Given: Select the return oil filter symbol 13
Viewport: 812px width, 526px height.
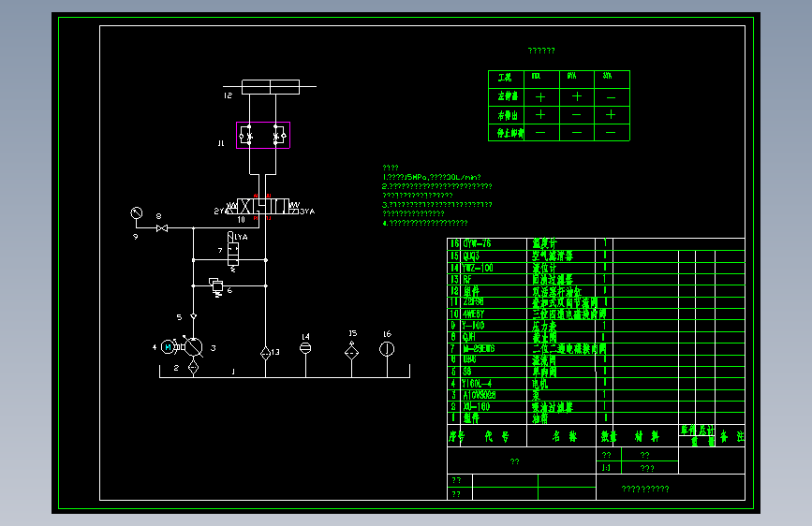Looking at the screenshot, I should pyautogui.click(x=266, y=353).
